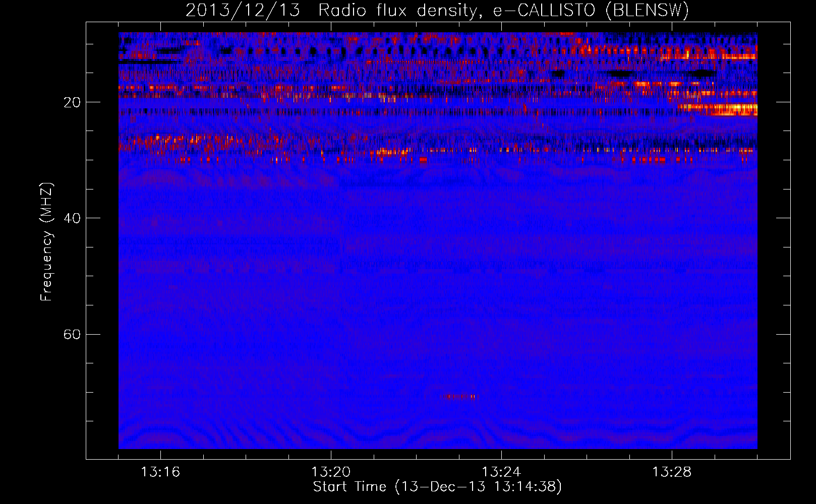Click the 20 MHz frequency tick label
This screenshot has width=816, height=504.
(x=72, y=102)
